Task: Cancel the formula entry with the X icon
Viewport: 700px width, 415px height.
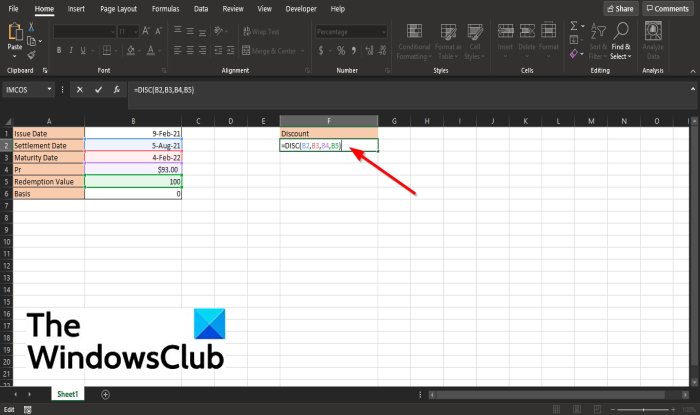Action: [x=79, y=90]
